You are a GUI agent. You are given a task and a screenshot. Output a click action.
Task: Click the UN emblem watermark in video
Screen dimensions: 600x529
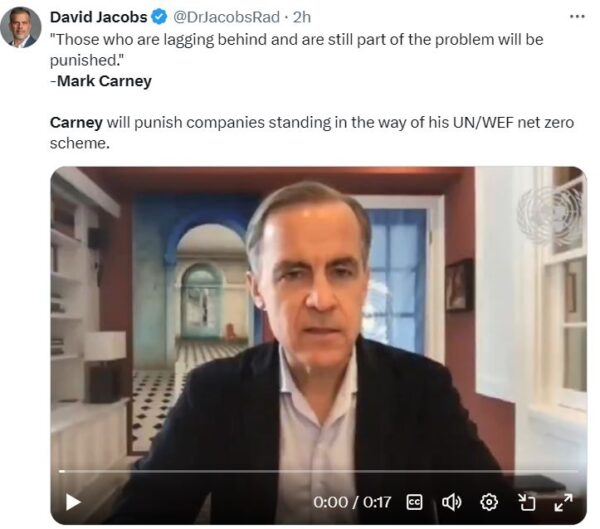[x=549, y=215]
